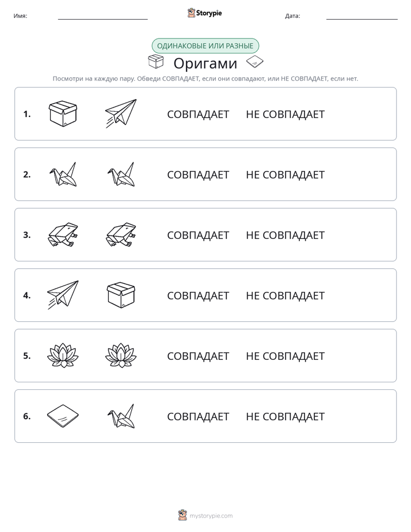Select the left crane in row 2
The width and height of the screenshot is (411, 532).
63,174
